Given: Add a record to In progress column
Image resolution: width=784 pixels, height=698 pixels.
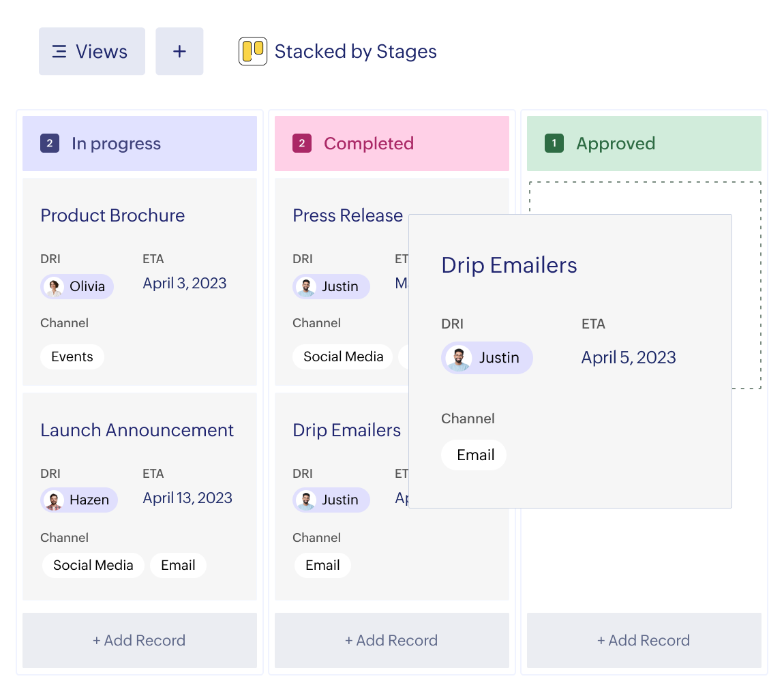Looking at the screenshot, I should (x=139, y=640).
